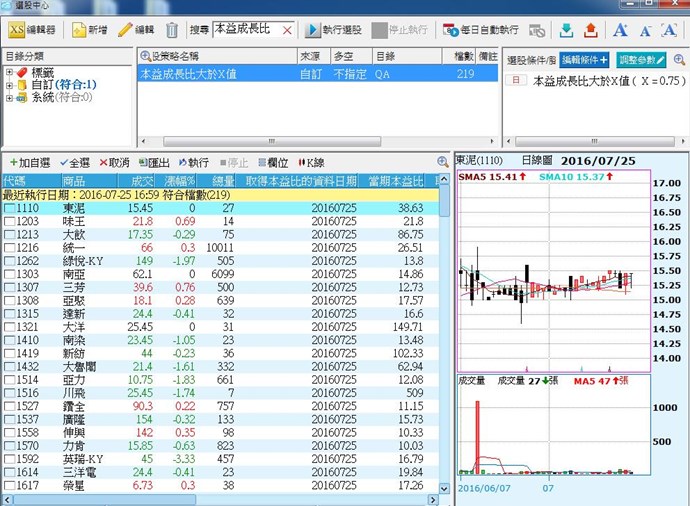
Task: Expand the 系統 tree node
Action: tap(10, 97)
